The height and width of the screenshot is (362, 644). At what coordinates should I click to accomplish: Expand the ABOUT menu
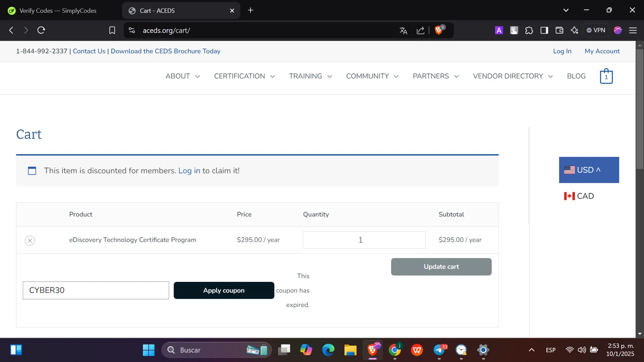[x=183, y=76]
